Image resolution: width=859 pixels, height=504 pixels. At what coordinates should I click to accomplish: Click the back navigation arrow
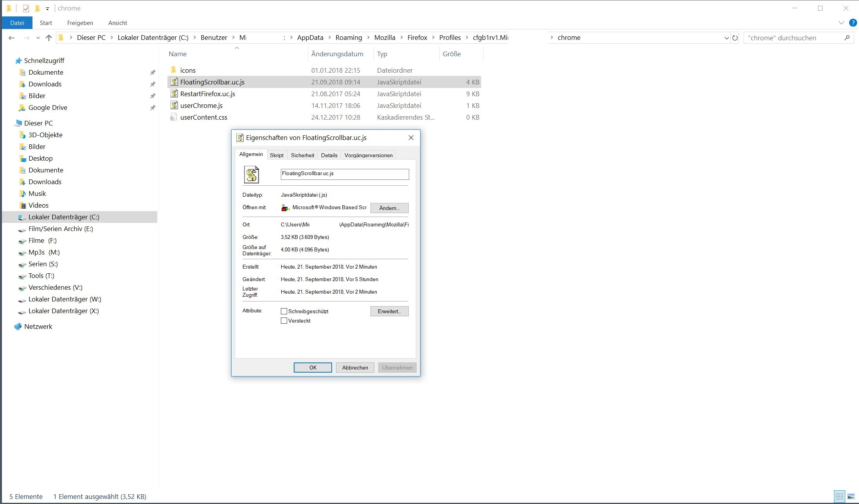pos(12,38)
